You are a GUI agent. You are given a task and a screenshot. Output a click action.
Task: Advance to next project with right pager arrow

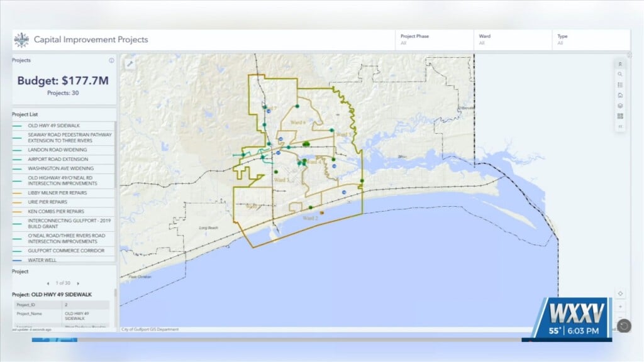click(x=78, y=283)
